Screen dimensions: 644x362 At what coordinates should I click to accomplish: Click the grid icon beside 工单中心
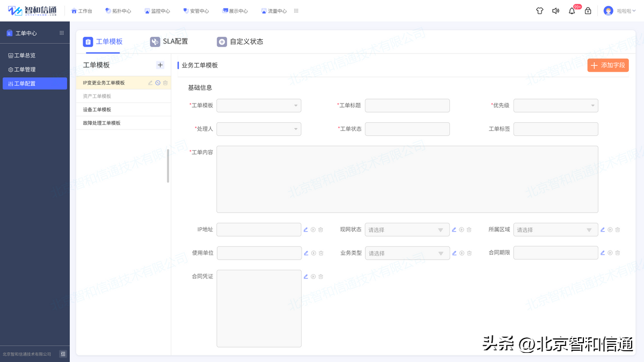pos(62,33)
